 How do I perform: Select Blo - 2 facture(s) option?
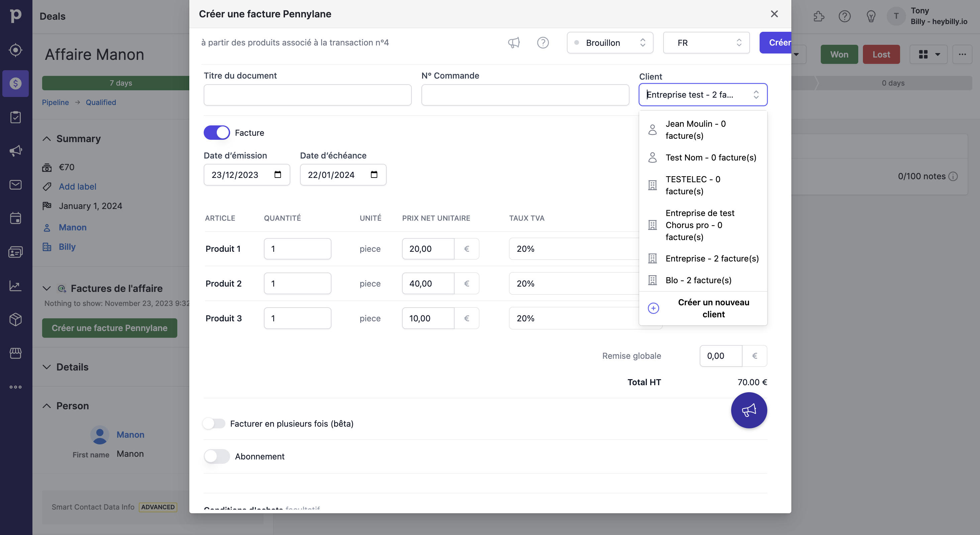[x=703, y=280]
